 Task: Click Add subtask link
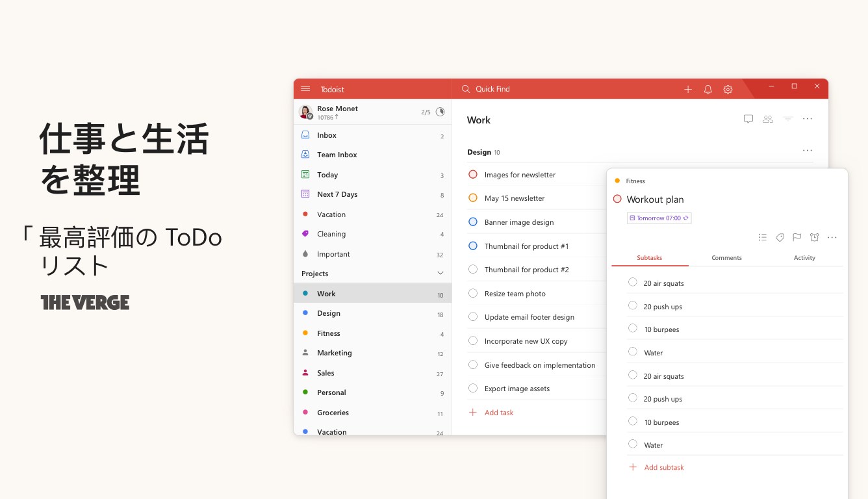pos(656,467)
